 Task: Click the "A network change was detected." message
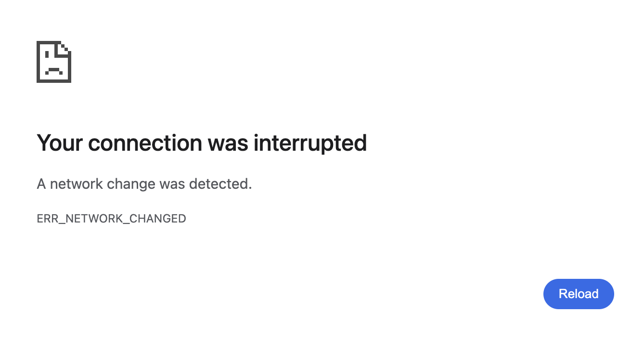click(x=144, y=183)
